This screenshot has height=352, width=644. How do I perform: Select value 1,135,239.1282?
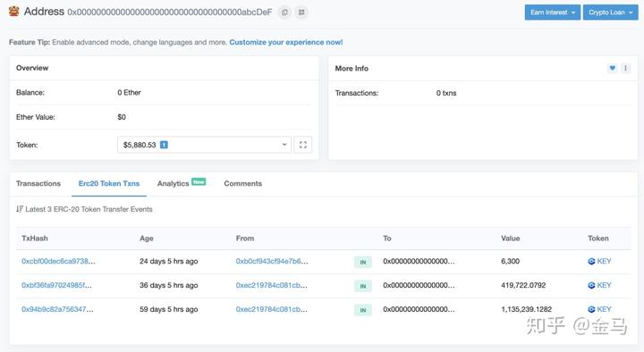[527, 309]
